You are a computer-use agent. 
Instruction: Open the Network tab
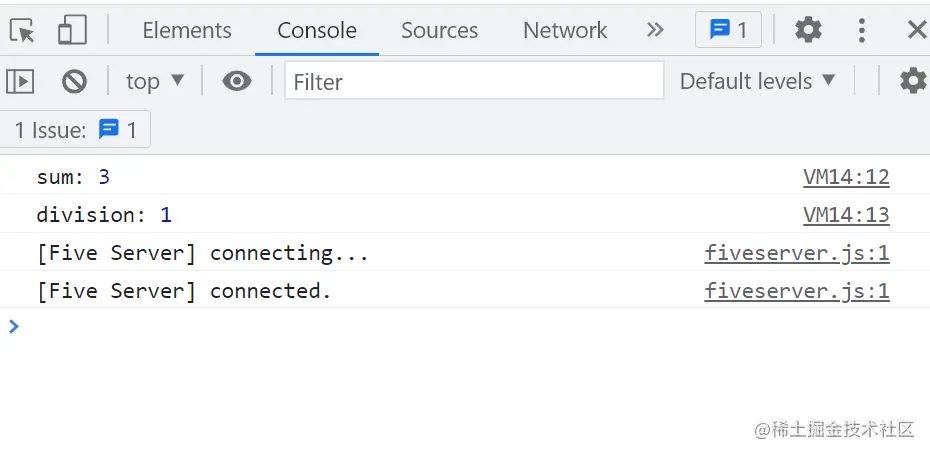(565, 30)
